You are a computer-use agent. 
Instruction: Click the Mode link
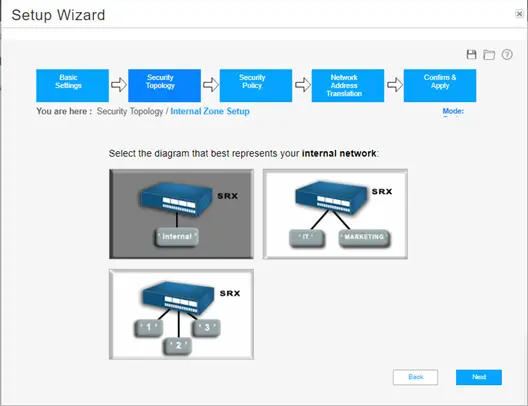pos(453,111)
